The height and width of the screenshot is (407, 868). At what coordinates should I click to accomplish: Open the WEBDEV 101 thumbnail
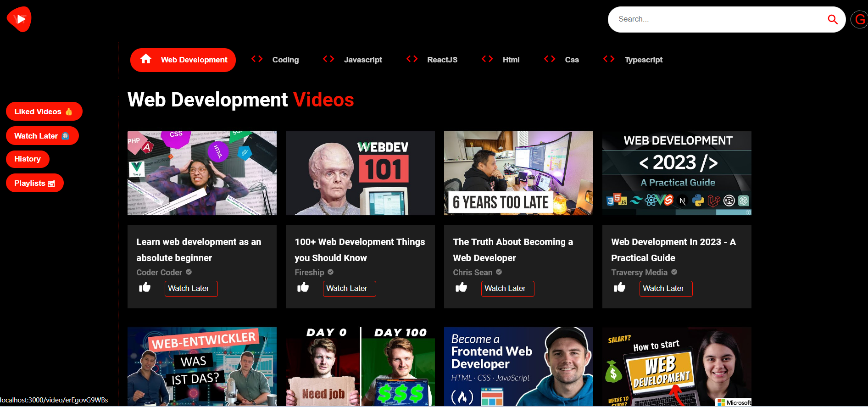(x=360, y=173)
